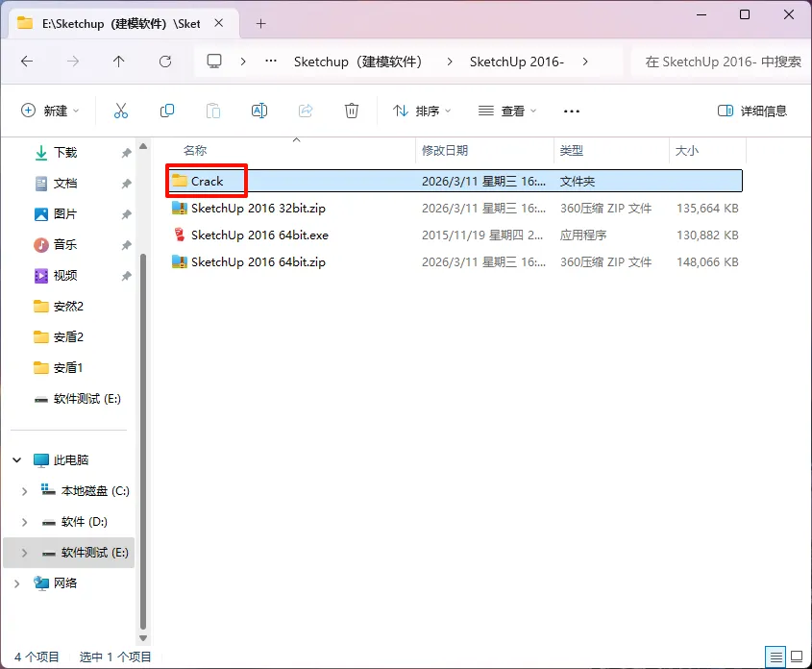The width and height of the screenshot is (812, 669).
Task: Sort by 大小 column header
Action: pyautogui.click(x=687, y=151)
